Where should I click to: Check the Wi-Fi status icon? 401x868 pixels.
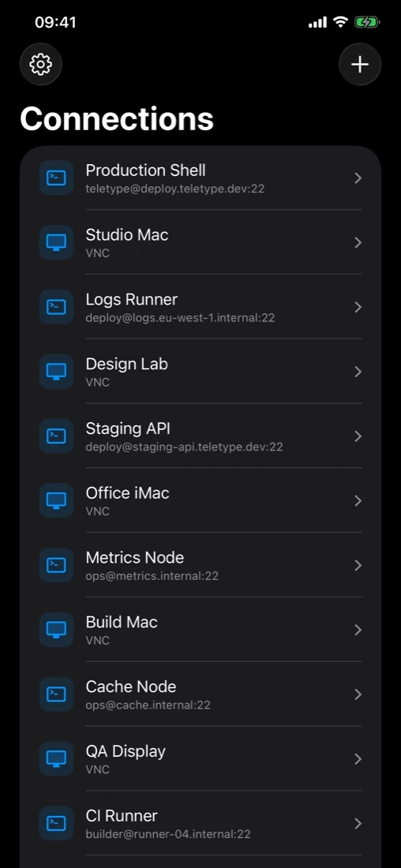pos(341,22)
